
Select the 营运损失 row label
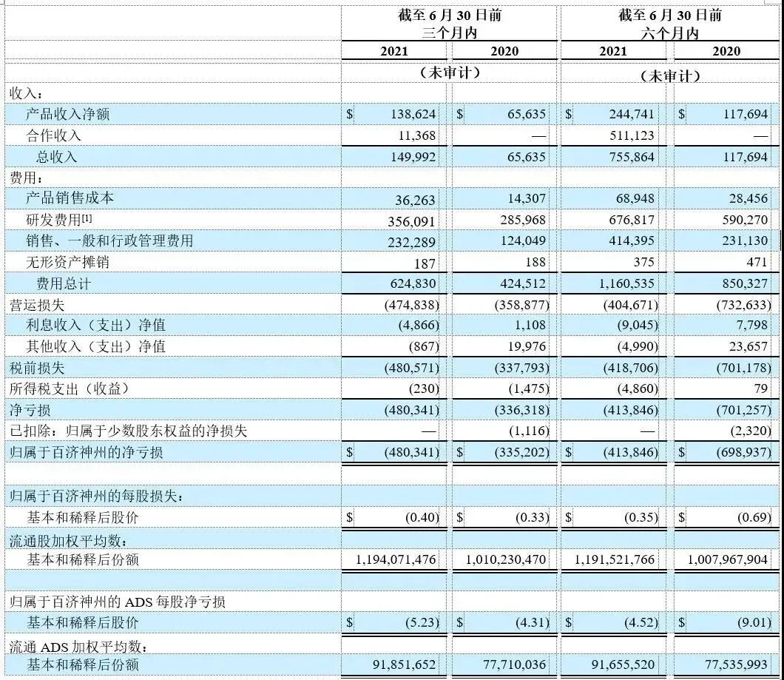tap(38, 306)
